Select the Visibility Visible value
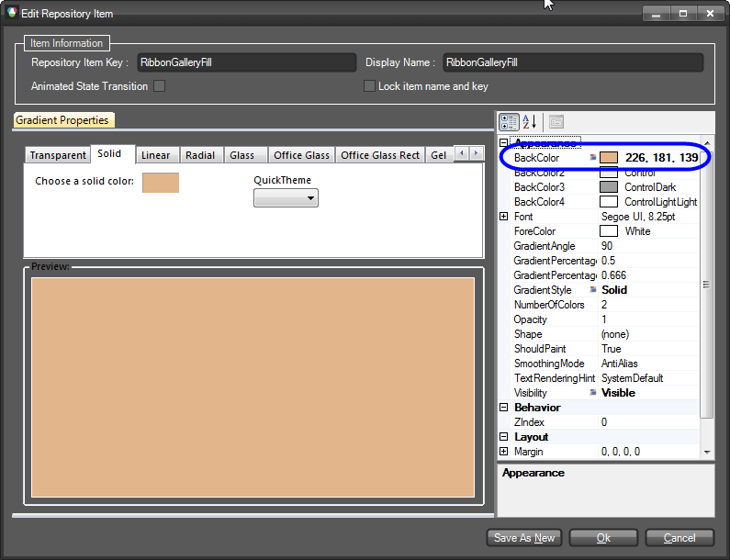Screen dimensions: 730x560 click(618, 392)
